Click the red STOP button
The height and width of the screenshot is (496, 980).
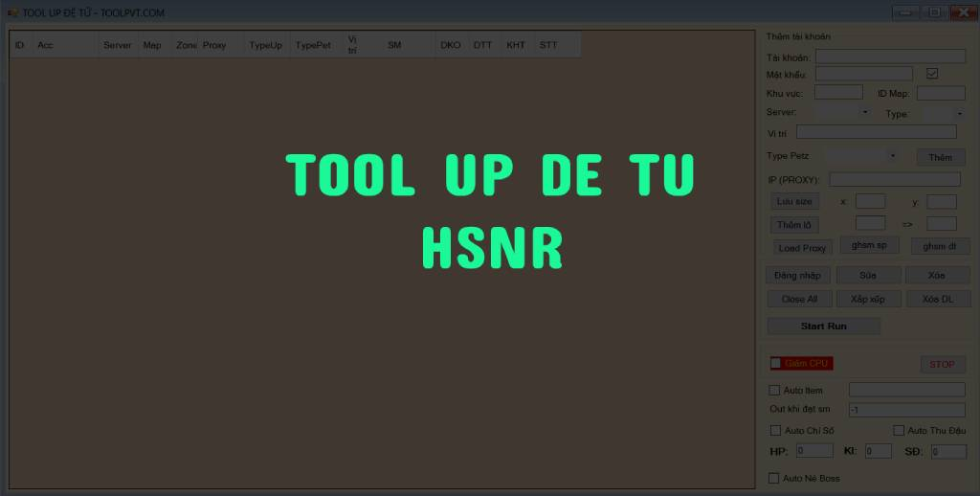tap(943, 364)
